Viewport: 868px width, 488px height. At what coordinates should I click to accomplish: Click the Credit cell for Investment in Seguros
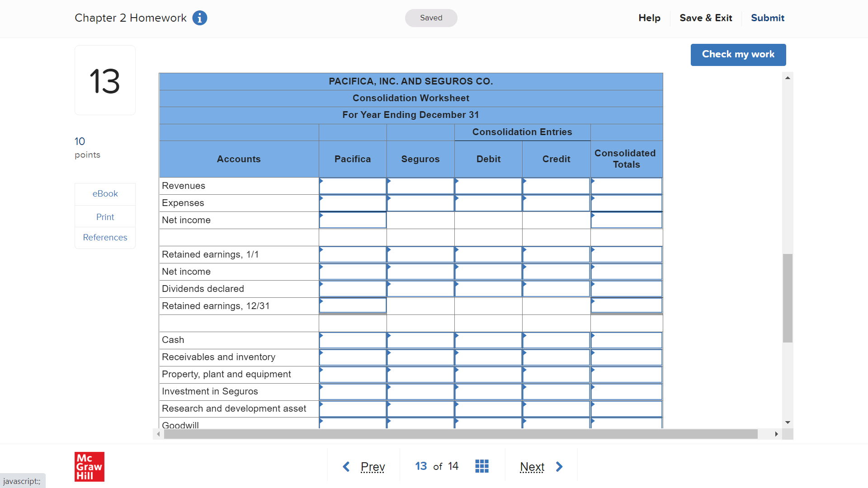click(x=556, y=391)
